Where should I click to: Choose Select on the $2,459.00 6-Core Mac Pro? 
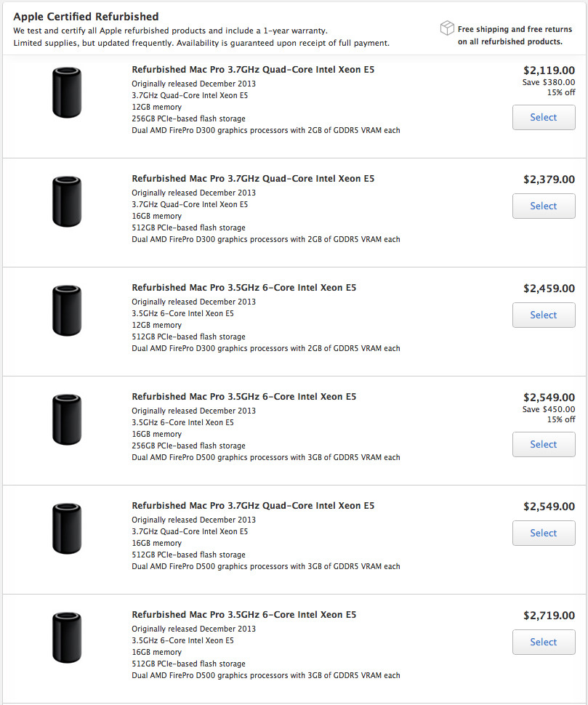click(x=544, y=315)
